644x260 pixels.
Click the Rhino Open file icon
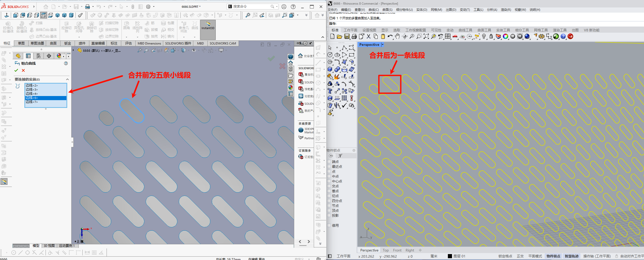point(340,37)
